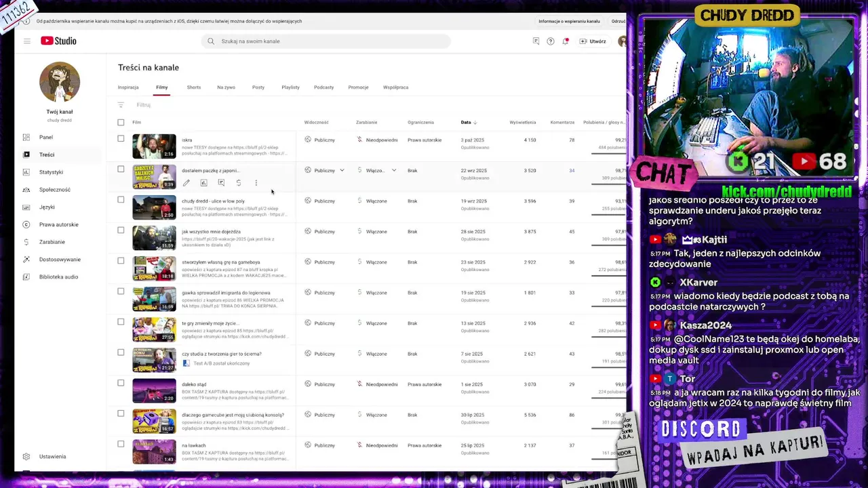Viewport: 868px width, 488px height.
Task: Click views value '5 536'
Action: click(x=530, y=415)
